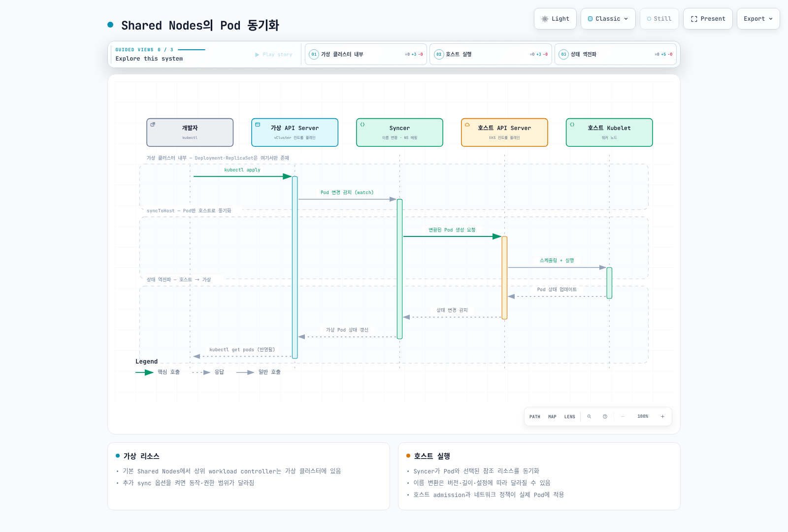Zoom in with the plus icon
The width and height of the screenshot is (788, 532).
coord(662,417)
